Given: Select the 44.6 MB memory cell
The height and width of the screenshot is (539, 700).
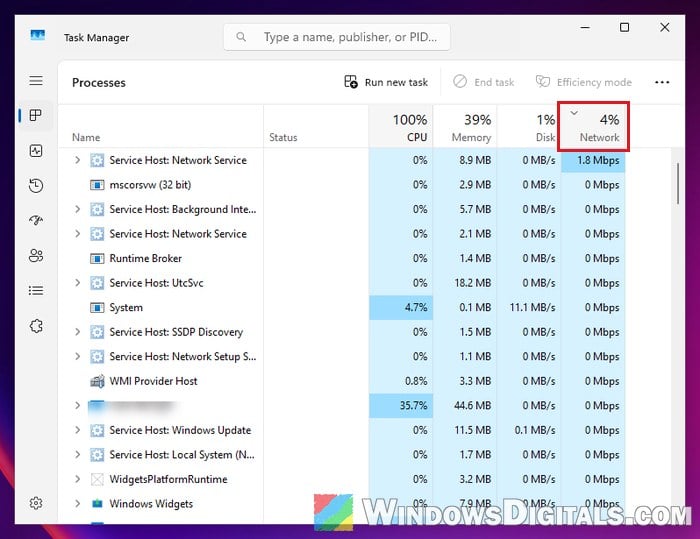Looking at the screenshot, I should pos(465,405).
